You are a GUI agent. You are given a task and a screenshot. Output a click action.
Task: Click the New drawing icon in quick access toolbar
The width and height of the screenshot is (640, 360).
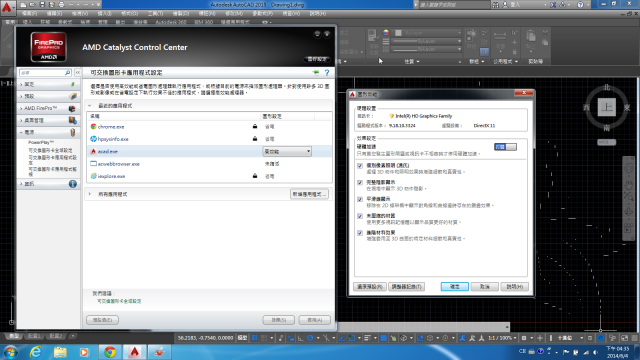pyautogui.click(x=24, y=4)
